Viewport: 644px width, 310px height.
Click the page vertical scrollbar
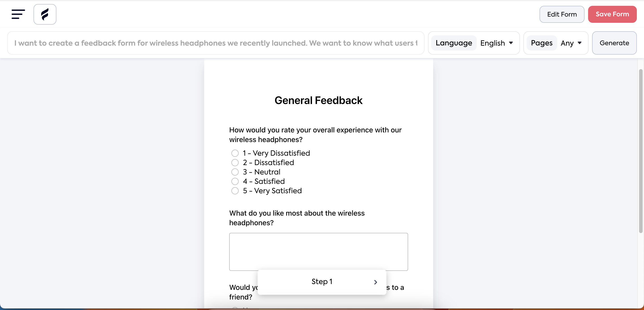click(x=640, y=151)
